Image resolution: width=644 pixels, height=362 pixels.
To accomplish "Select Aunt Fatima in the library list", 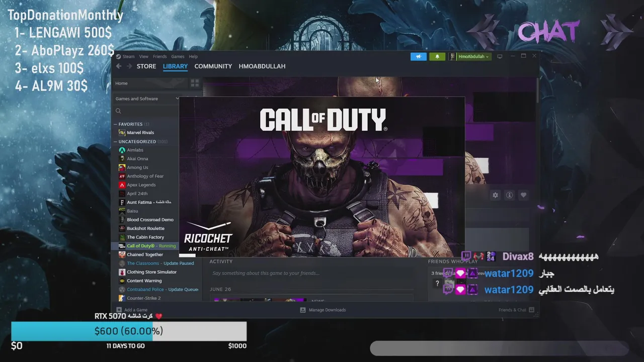I will click(x=149, y=202).
